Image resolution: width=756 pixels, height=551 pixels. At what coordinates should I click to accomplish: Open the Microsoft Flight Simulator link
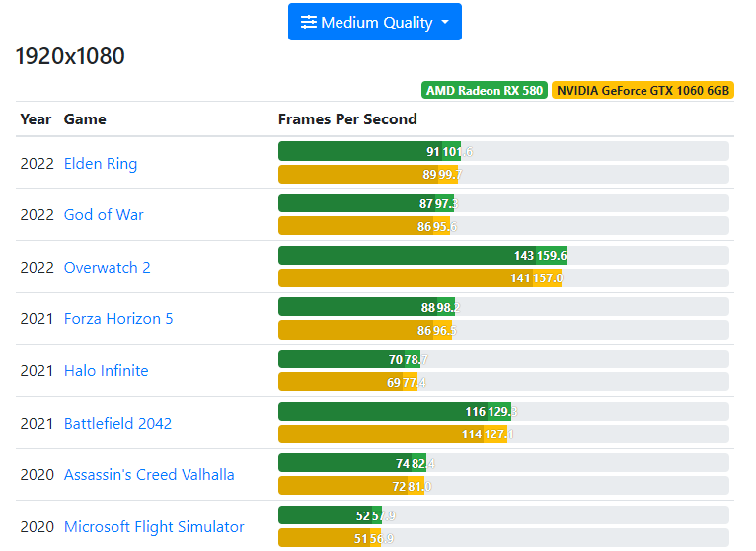click(154, 527)
